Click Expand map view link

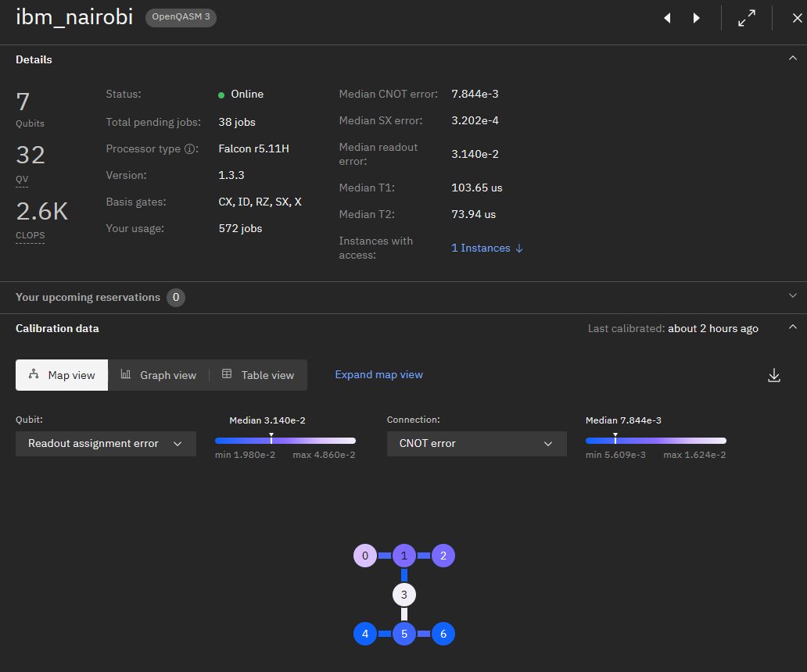tap(378, 374)
